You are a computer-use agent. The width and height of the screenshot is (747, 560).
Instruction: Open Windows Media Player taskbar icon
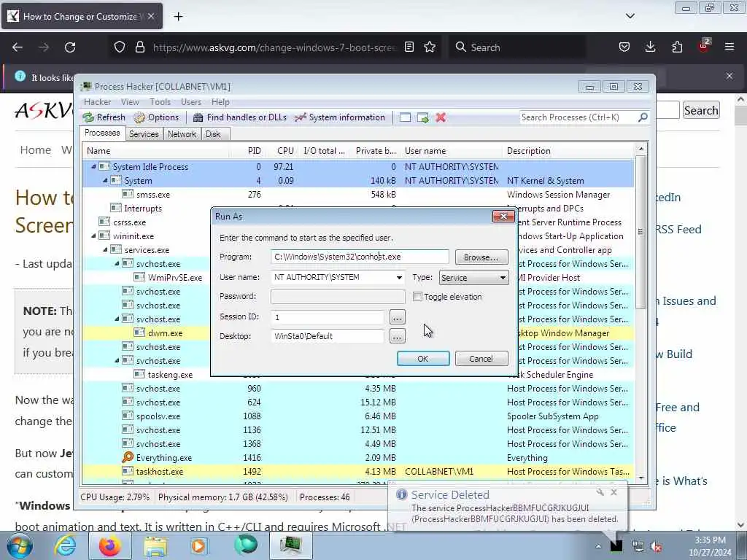[x=199, y=545]
